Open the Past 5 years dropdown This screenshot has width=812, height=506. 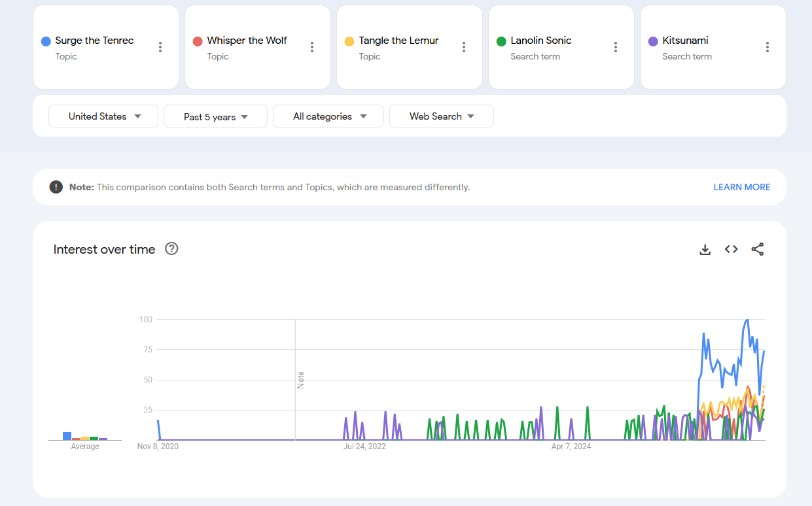pyautogui.click(x=215, y=116)
